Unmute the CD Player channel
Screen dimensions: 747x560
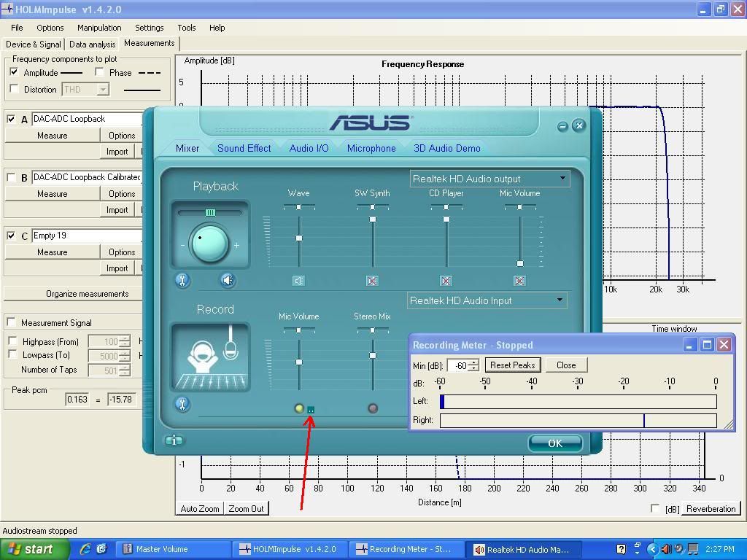click(x=446, y=281)
